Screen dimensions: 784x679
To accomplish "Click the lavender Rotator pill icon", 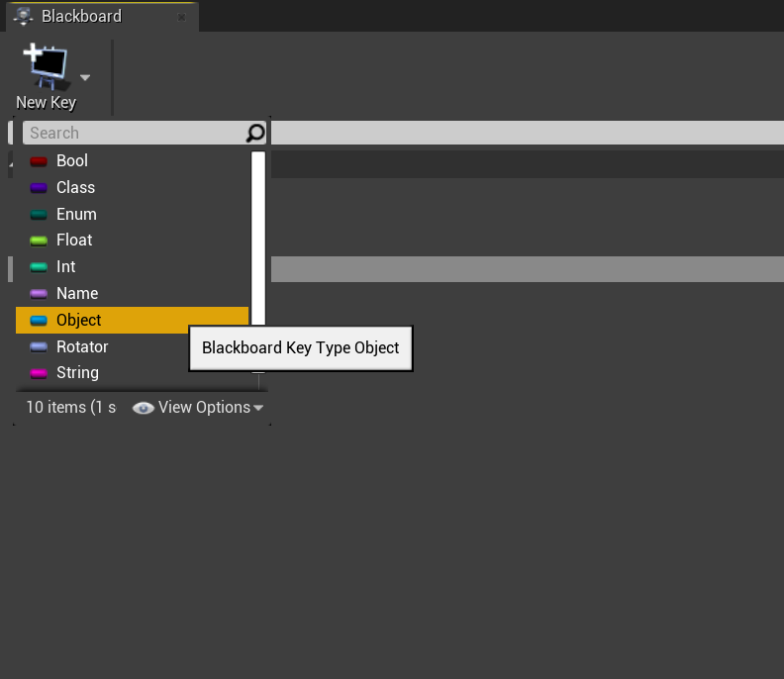I will (x=39, y=347).
